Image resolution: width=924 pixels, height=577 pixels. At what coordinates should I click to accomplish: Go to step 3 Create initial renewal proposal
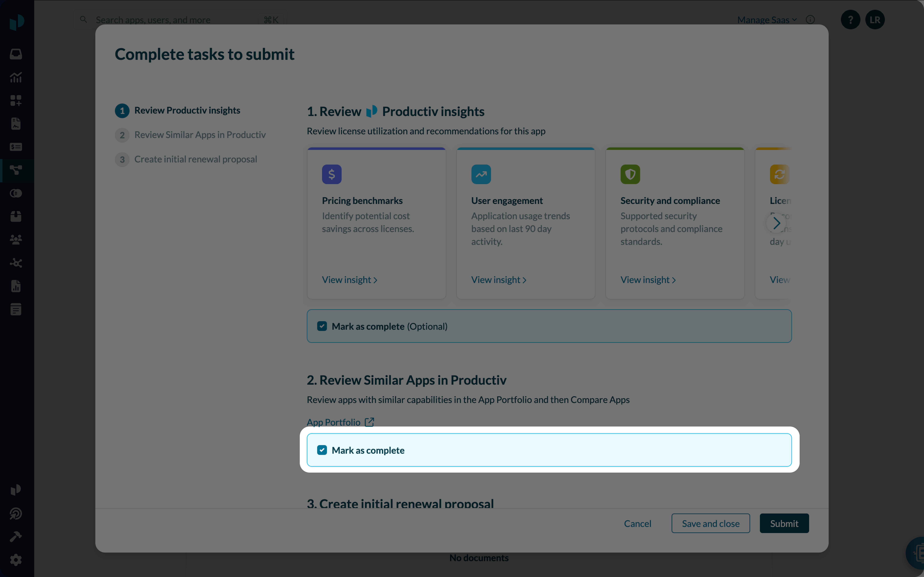pyautogui.click(x=195, y=159)
